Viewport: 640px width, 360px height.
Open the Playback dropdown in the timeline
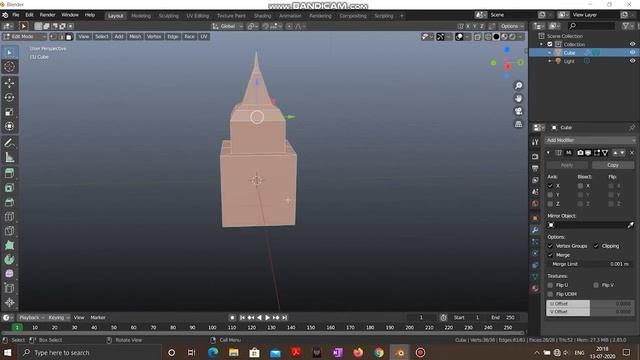tap(31, 318)
